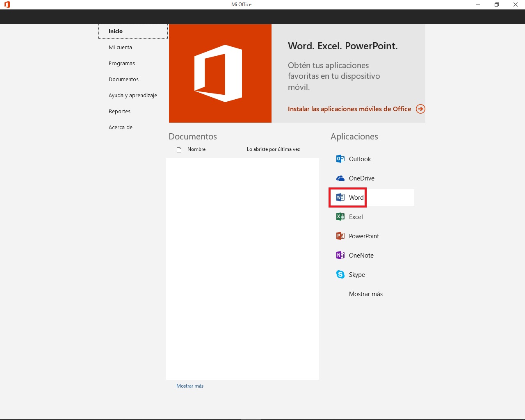Select the Inicio menu item
The height and width of the screenshot is (420, 525).
(133, 31)
